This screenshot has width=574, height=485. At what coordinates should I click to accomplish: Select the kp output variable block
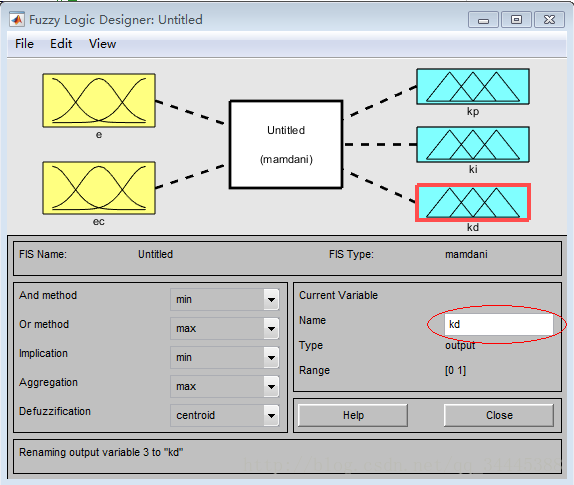click(x=473, y=86)
